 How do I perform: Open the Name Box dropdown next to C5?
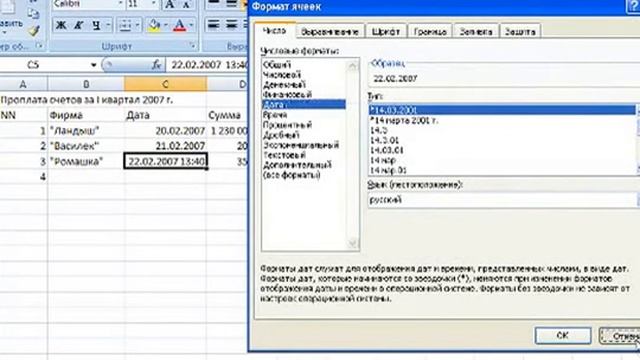[93, 65]
